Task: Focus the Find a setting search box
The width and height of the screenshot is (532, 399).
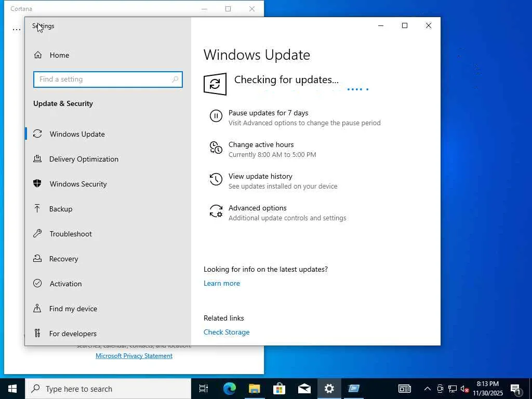Action: tap(108, 79)
